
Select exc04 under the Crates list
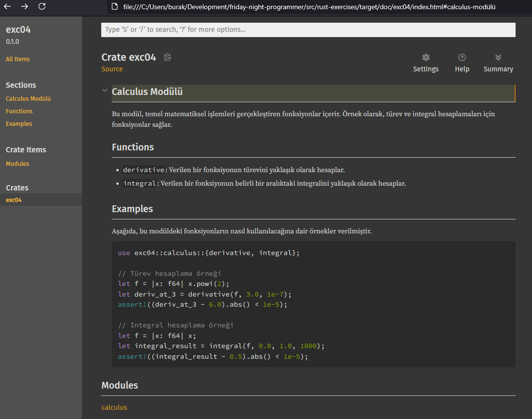(13, 200)
